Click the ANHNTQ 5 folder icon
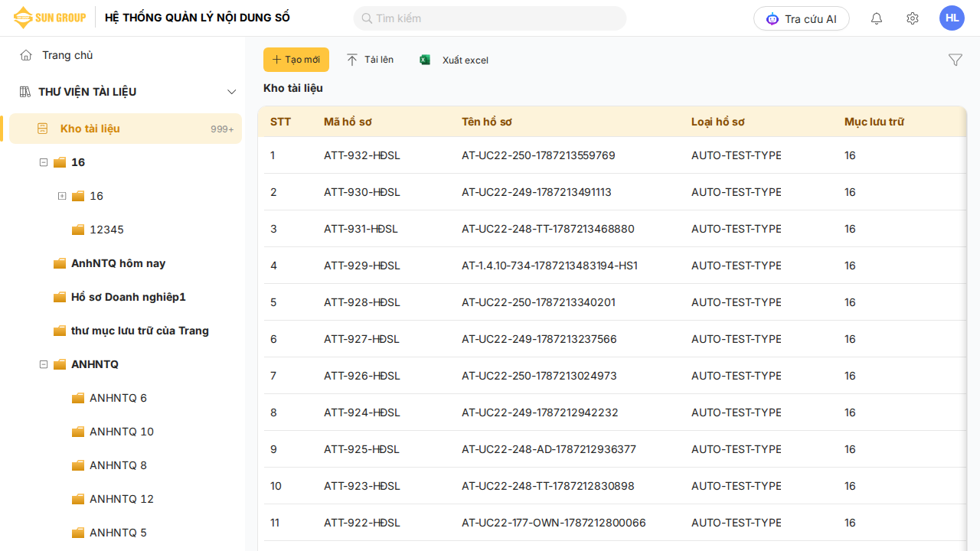The height and width of the screenshot is (551, 980). (78, 533)
